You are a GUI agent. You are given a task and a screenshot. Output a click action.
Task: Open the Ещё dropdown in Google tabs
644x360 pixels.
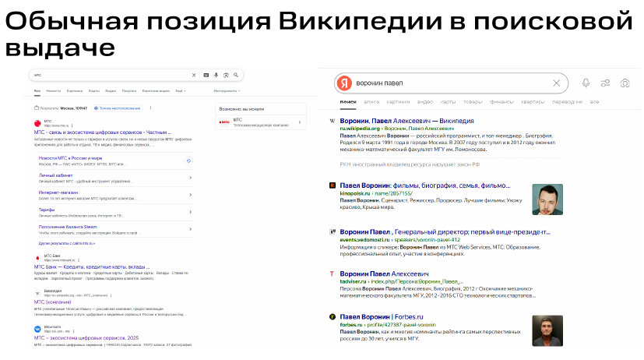coord(181,91)
